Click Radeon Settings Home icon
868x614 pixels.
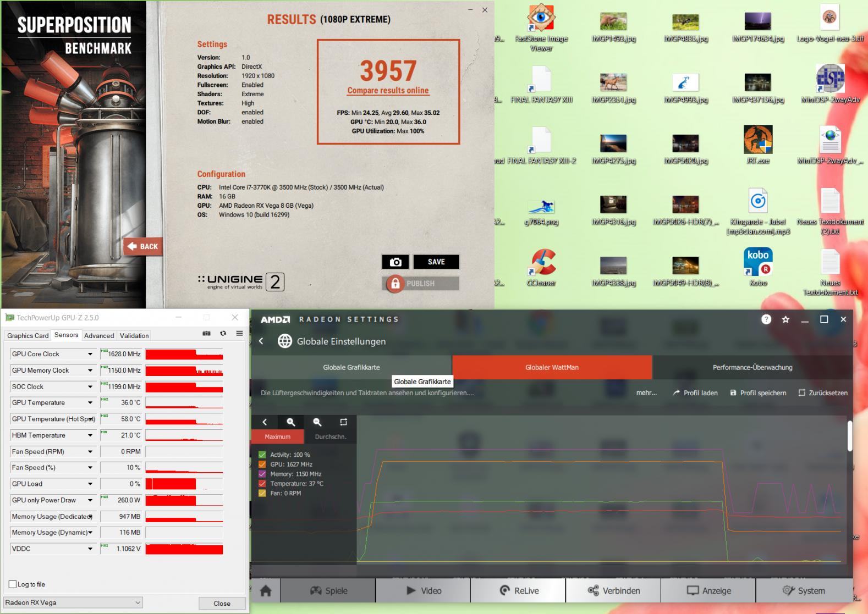tap(266, 591)
